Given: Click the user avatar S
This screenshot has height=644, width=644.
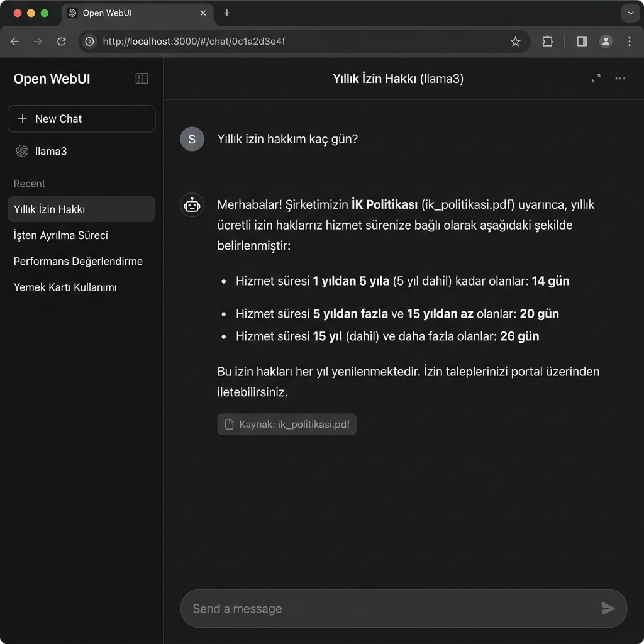Looking at the screenshot, I should click(x=192, y=139).
